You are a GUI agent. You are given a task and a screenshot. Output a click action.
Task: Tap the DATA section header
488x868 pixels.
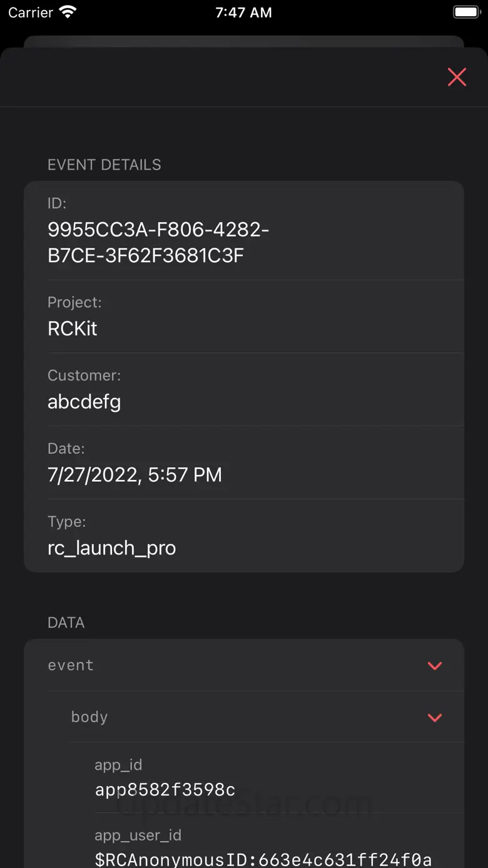[66, 623]
